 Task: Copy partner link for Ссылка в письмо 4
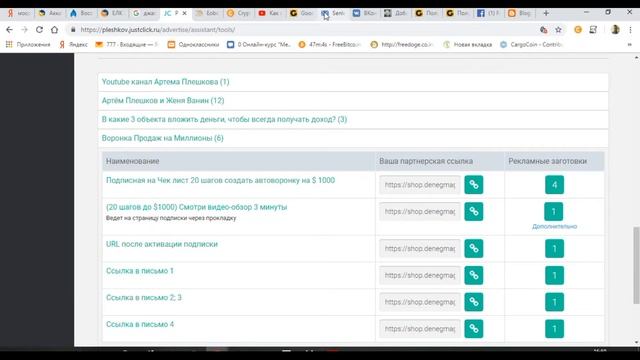coord(473,329)
